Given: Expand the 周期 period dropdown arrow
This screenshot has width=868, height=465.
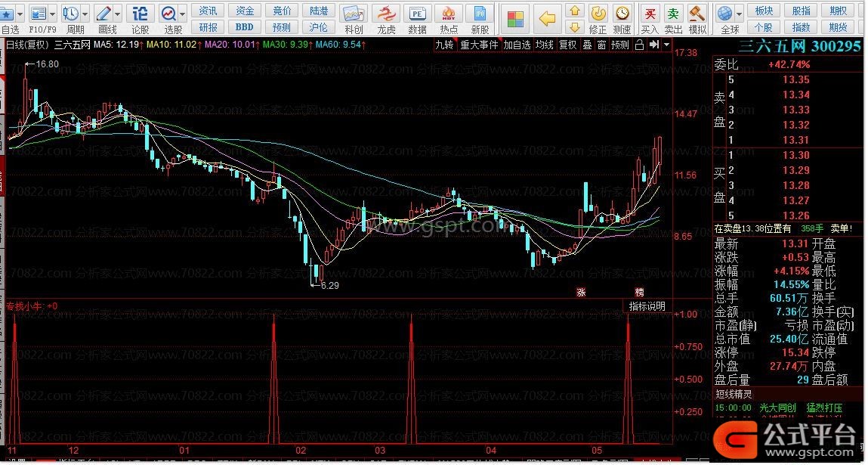Looking at the screenshot, I should (85, 14).
